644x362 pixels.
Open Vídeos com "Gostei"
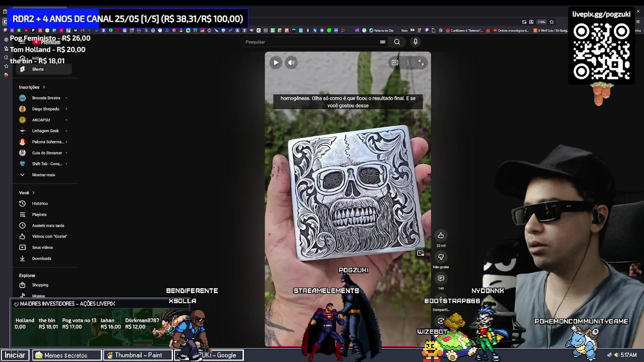click(x=43, y=236)
